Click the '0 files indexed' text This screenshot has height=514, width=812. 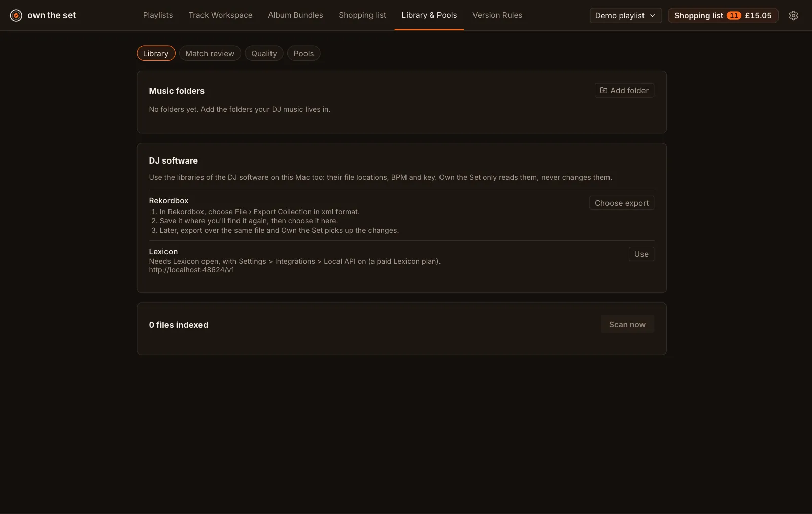coord(179,325)
